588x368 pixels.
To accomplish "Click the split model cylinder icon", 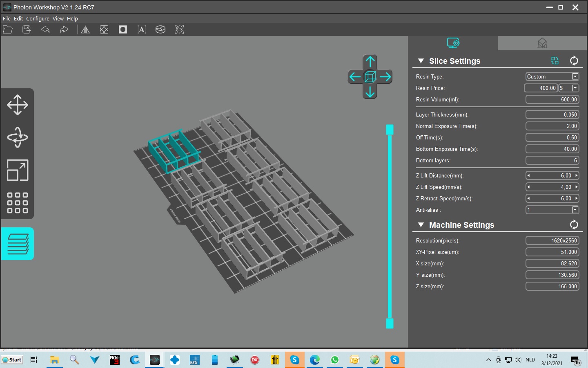I will (160, 29).
